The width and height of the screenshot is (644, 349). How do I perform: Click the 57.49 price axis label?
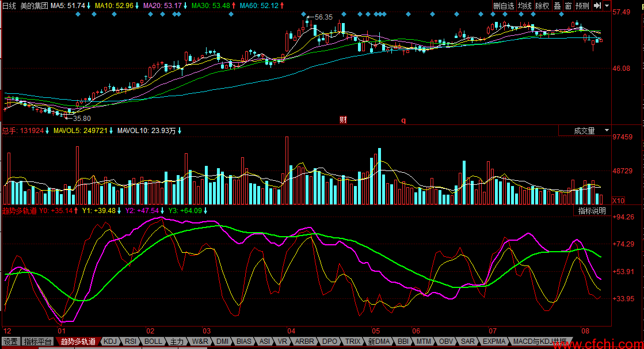[x=622, y=12]
